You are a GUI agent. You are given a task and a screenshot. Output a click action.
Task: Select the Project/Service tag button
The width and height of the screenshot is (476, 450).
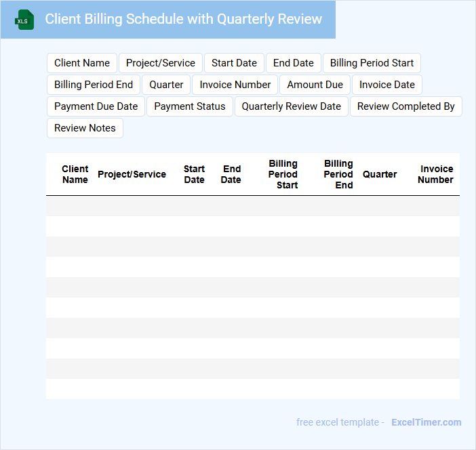[161, 63]
